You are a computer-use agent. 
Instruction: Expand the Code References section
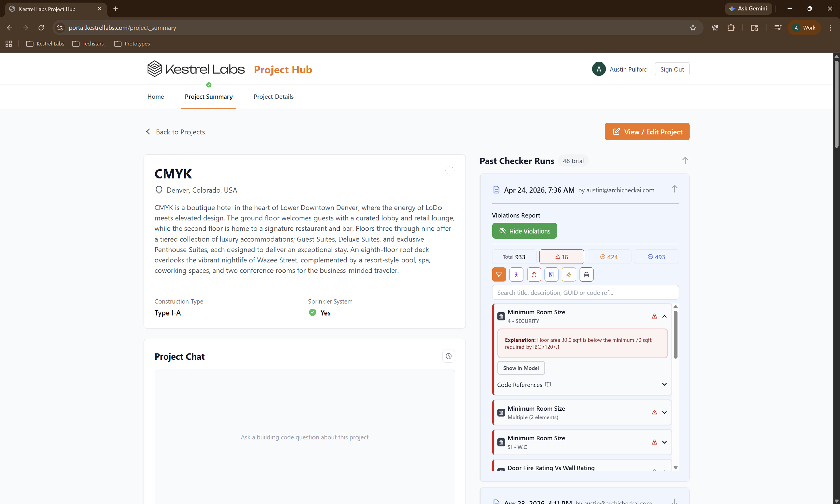pyautogui.click(x=665, y=384)
